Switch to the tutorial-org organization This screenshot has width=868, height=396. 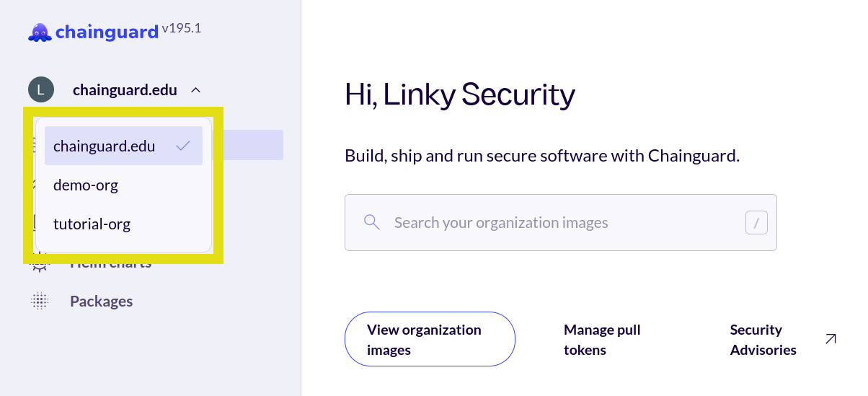point(92,224)
